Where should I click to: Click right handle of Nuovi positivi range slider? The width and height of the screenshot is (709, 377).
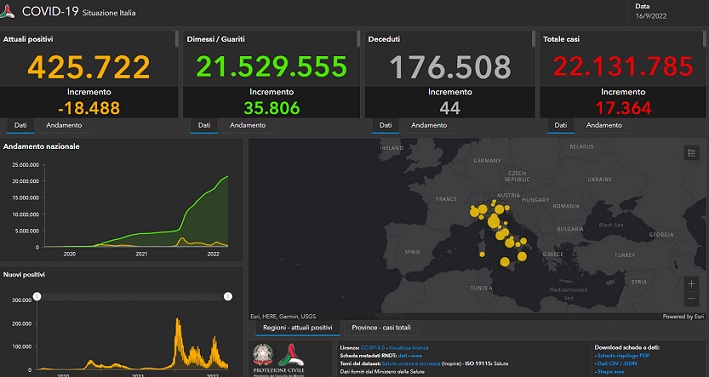[228, 296]
